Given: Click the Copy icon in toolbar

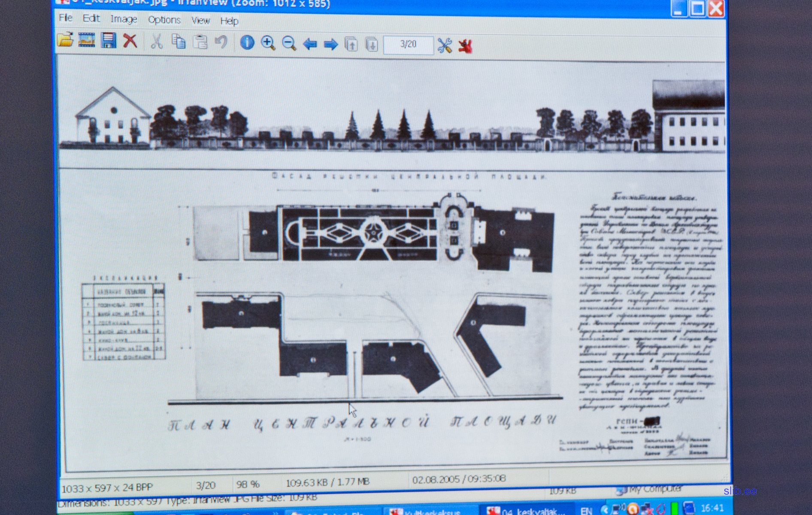Looking at the screenshot, I should coord(179,42).
